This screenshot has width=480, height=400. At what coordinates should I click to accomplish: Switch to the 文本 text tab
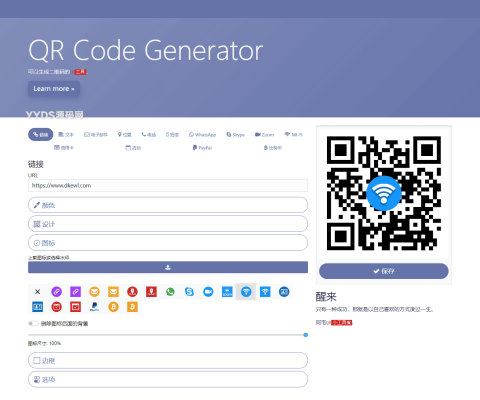66,135
